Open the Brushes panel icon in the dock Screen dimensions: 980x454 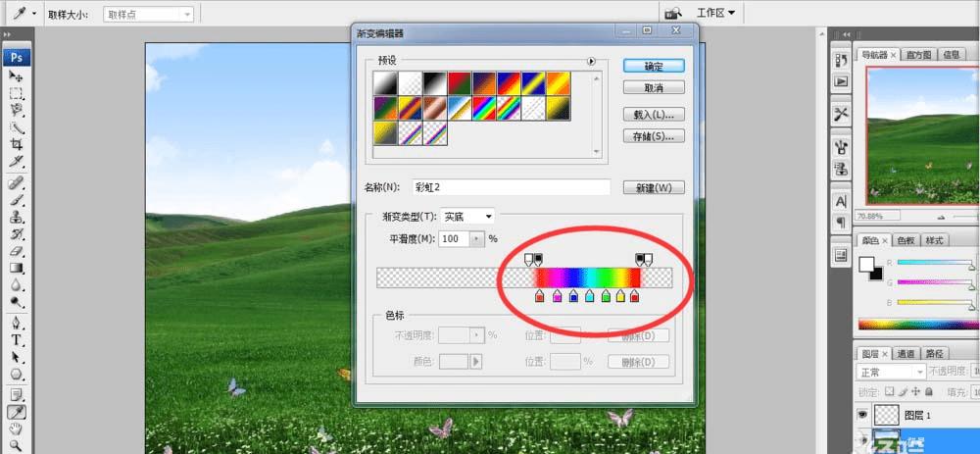pyautogui.click(x=841, y=147)
